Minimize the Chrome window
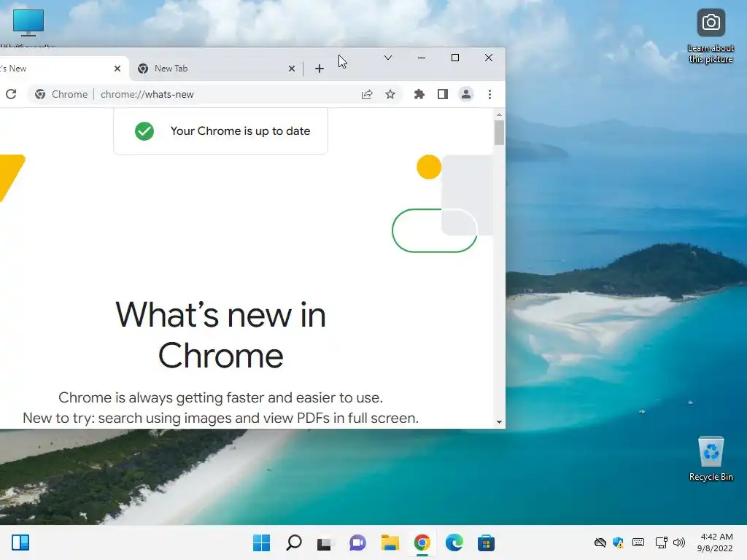Screen dimensions: 747x560 click(422, 58)
